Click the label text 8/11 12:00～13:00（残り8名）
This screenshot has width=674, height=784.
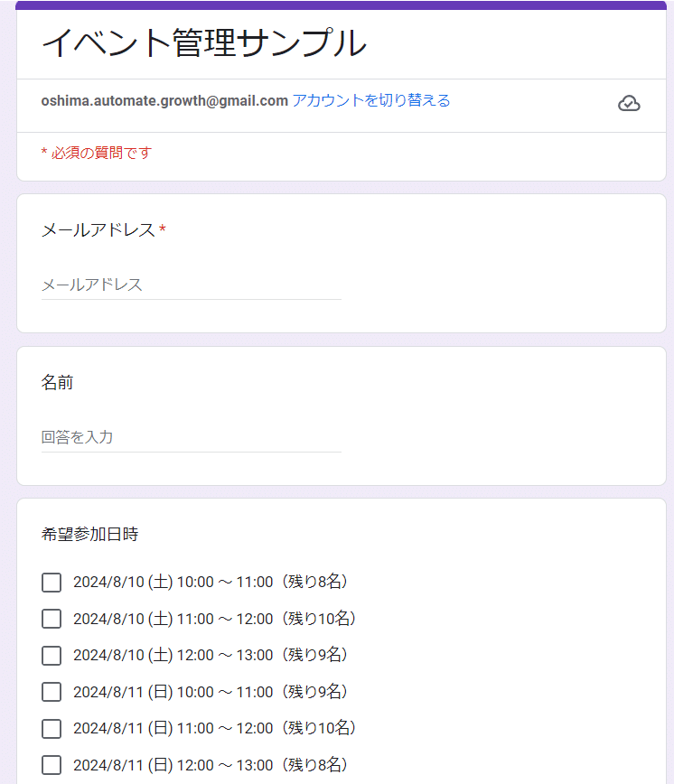point(211,765)
